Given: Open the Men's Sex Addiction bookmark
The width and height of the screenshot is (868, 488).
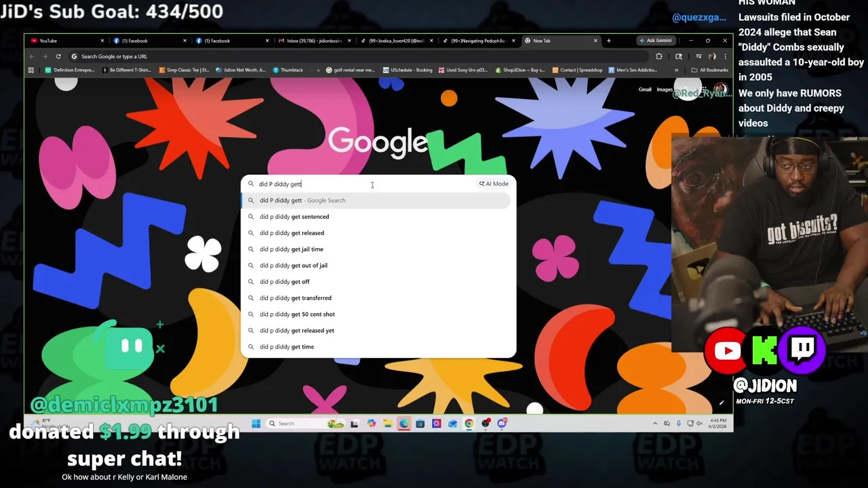Looking at the screenshot, I should point(633,70).
